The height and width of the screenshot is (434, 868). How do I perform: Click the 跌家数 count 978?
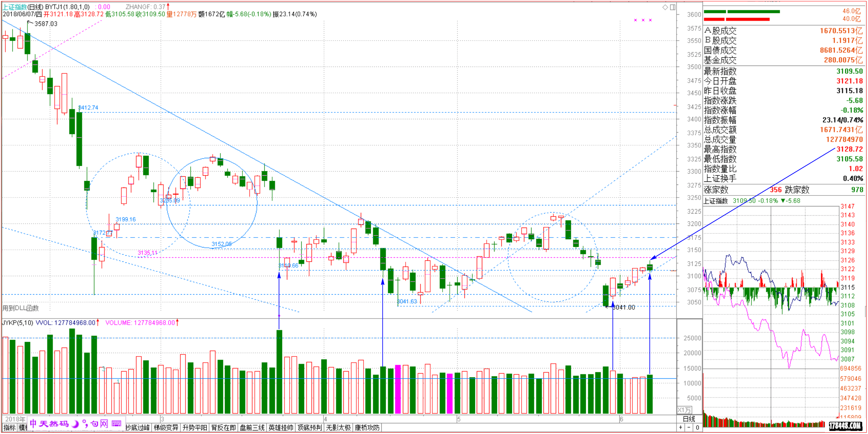click(857, 190)
